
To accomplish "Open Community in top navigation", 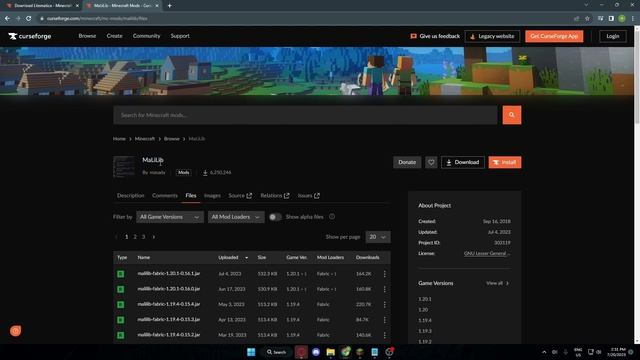I will tap(147, 36).
